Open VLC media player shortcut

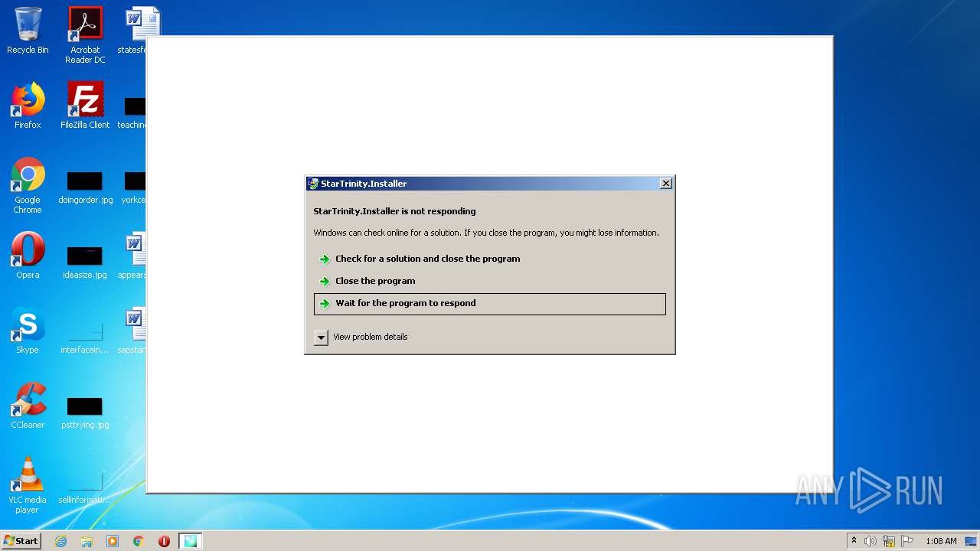(x=28, y=485)
